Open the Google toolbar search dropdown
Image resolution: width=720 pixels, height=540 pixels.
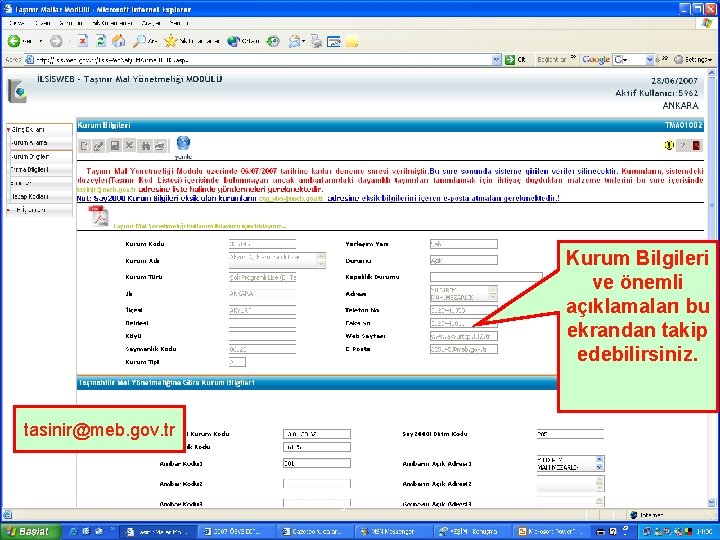tap(649, 60)
